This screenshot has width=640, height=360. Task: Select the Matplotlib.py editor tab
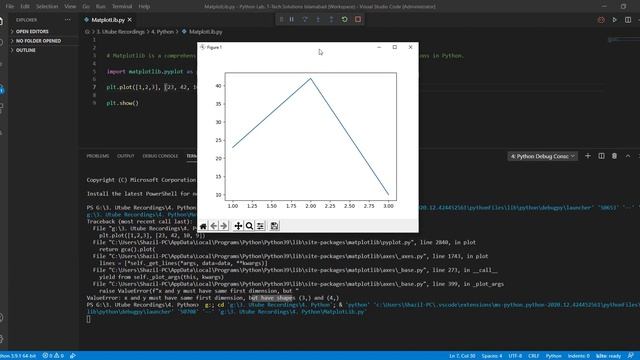(x=107, y=20)
